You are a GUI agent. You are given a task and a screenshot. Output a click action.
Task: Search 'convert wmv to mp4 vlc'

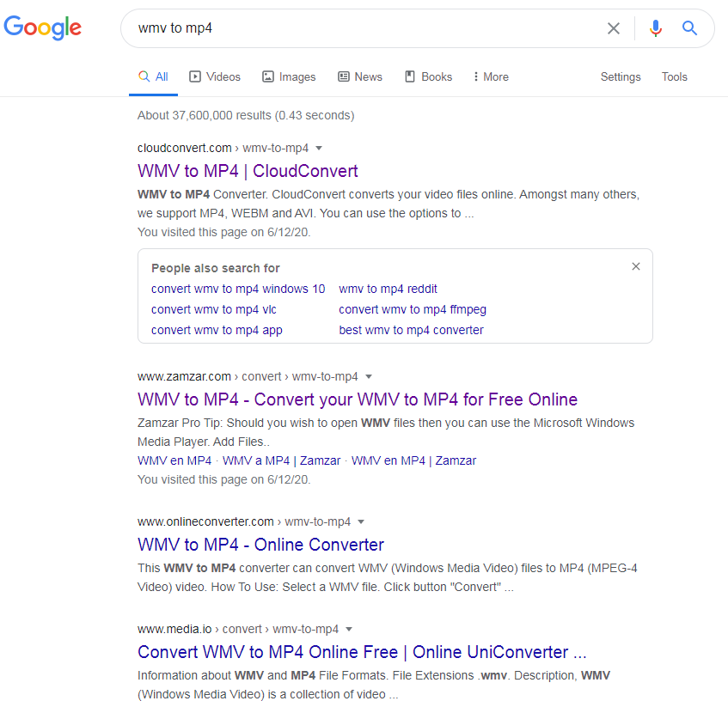[214, 309]
